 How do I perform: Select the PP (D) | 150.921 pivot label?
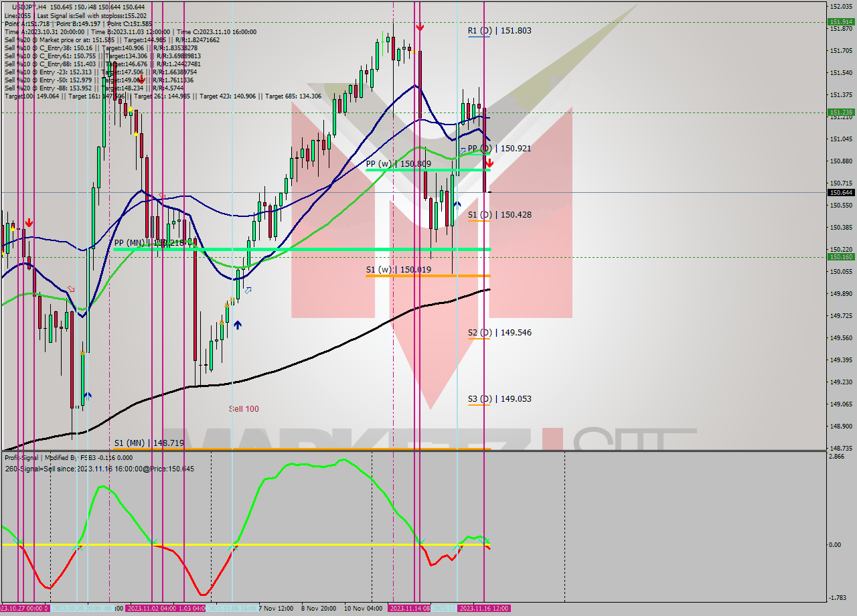point(499,148)
